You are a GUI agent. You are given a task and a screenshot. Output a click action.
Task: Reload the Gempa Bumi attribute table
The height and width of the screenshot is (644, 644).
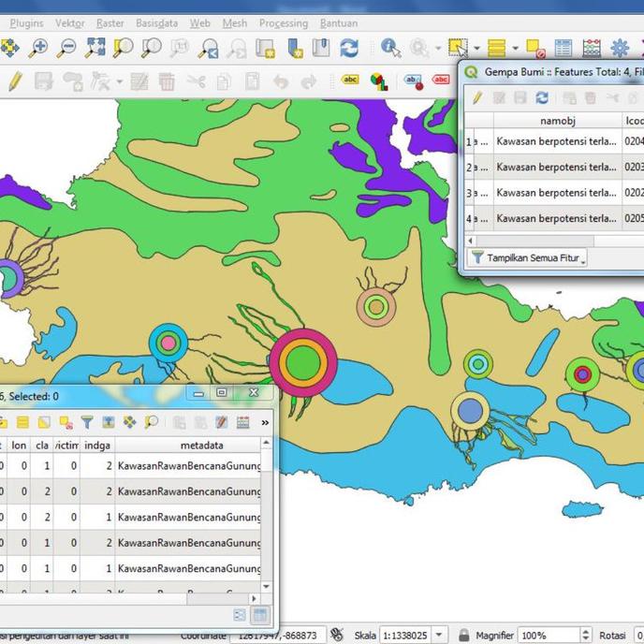click(542, 97)
